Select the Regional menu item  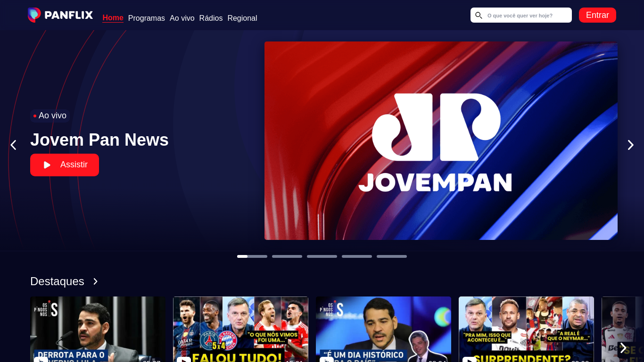pyautogui.click(x=242, y=18)
